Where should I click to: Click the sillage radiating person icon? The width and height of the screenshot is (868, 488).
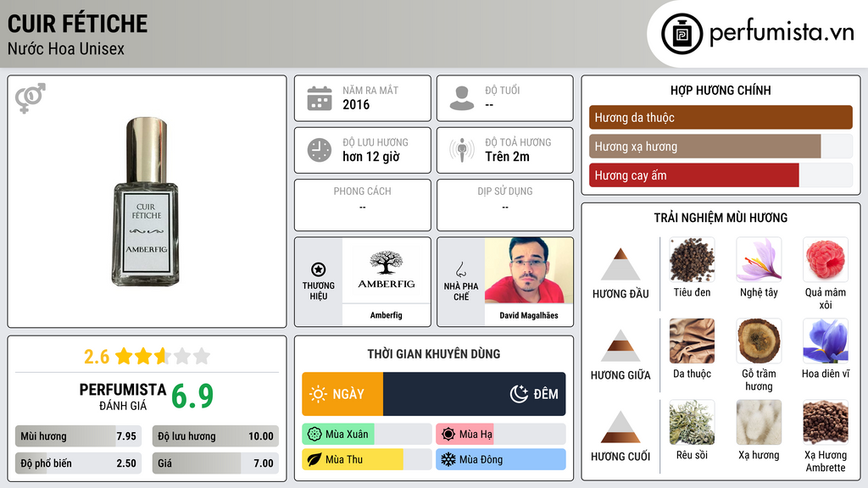(462, 150)
